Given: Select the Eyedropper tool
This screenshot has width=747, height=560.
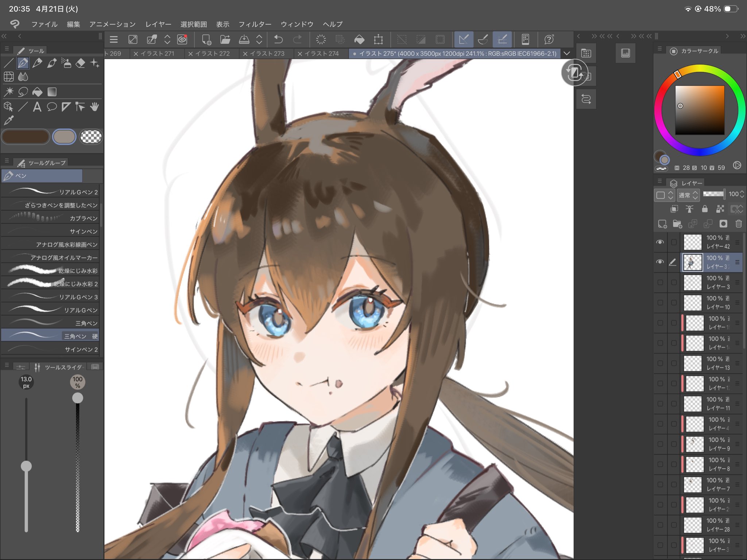Looking at the screenshot, I should tap(9, 121).
